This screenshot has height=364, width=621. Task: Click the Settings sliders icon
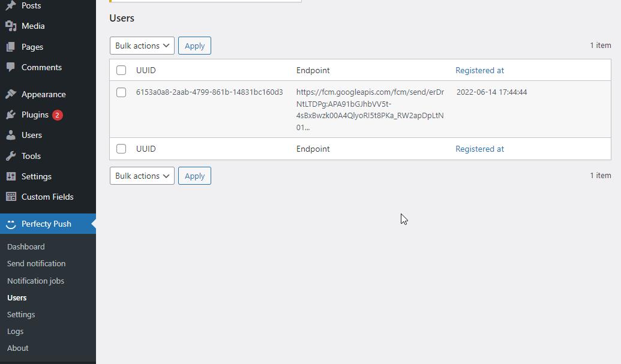11,176
